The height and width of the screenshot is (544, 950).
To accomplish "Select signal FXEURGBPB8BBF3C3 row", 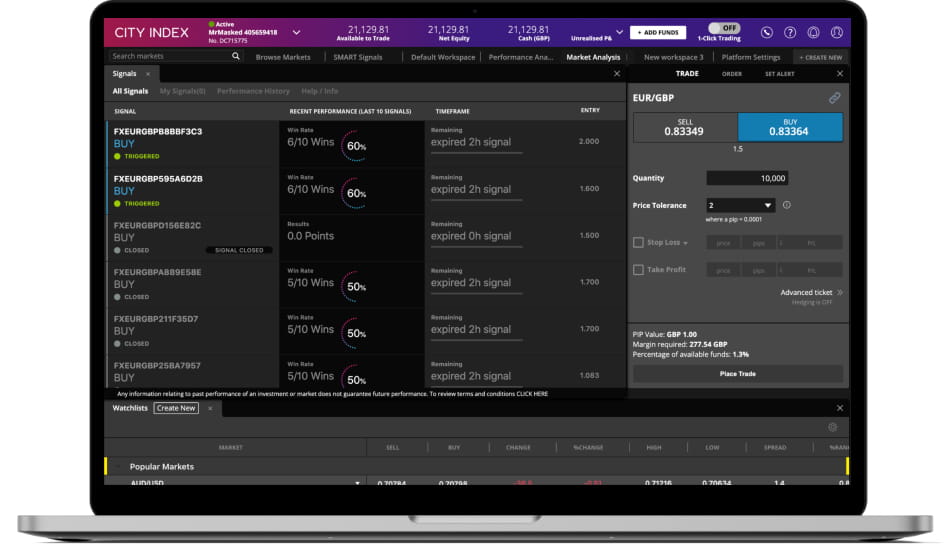I will tap(366, 144).
